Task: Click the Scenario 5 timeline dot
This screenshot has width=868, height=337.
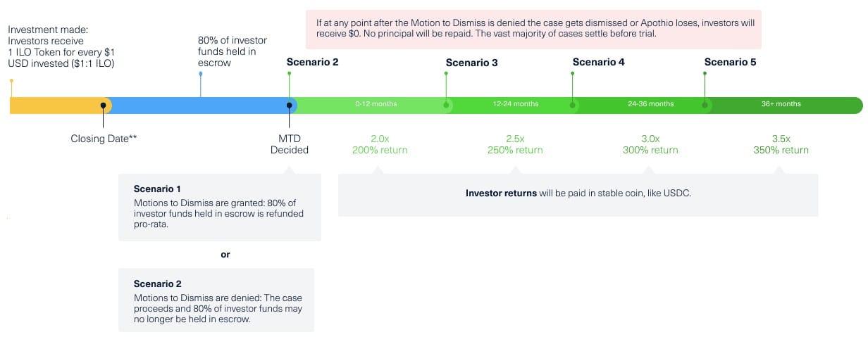Action: [x=705, y=106]
